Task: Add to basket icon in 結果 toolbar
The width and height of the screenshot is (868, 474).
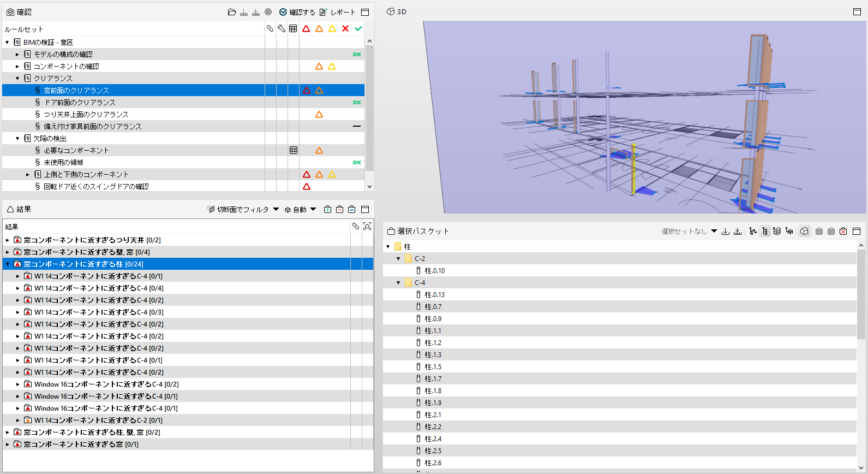Action: click(327, 209)
